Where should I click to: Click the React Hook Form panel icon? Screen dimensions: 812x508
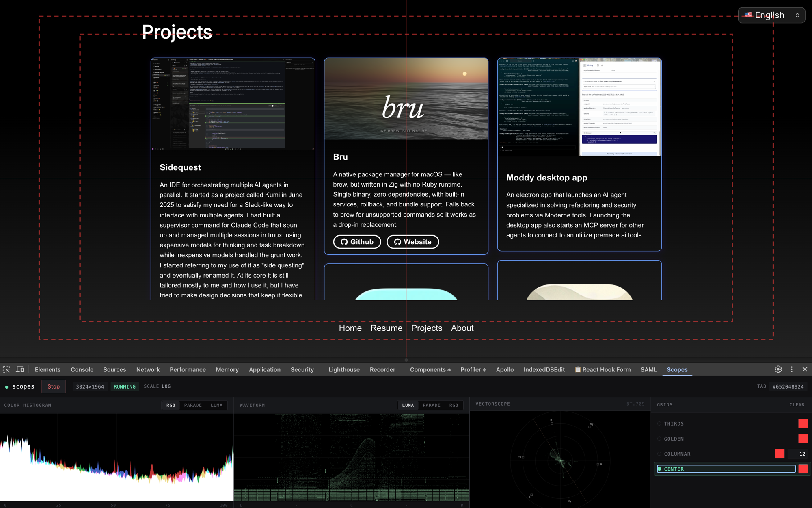tap(577, 369)
